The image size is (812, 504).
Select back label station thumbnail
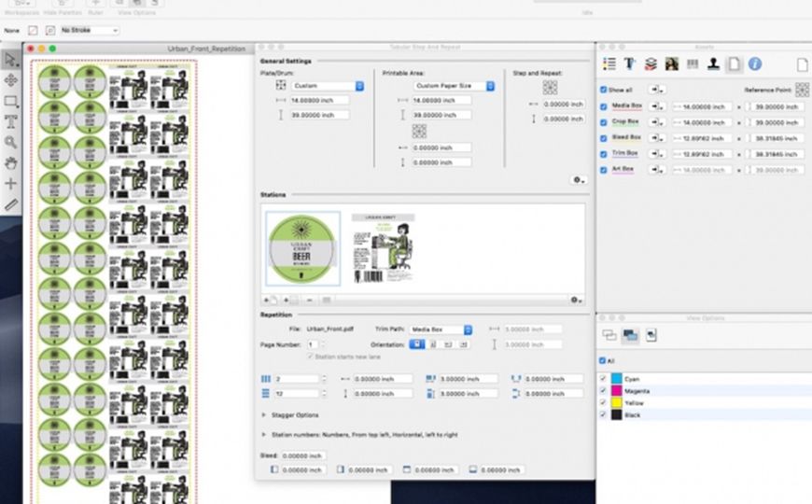384,248
